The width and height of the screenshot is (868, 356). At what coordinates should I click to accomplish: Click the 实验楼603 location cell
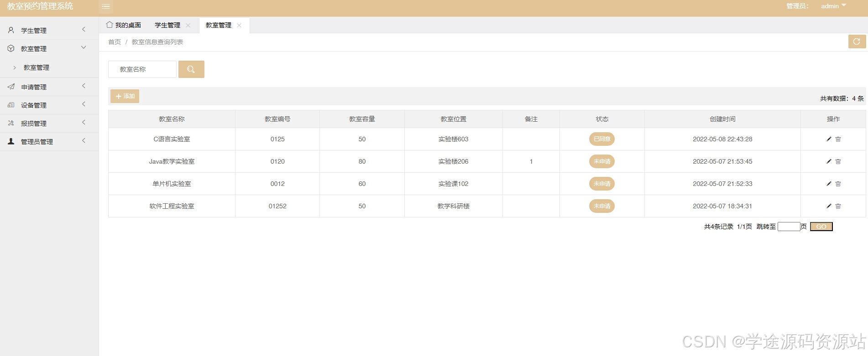(454, 139)
